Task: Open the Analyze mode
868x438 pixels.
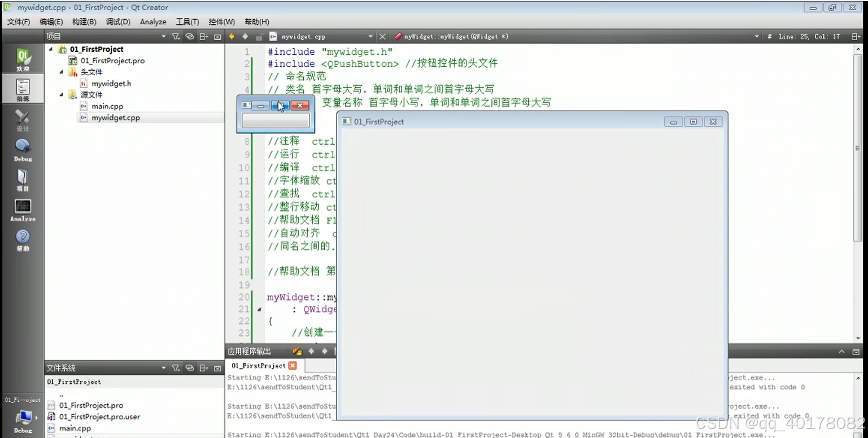Action: (x=23, y=210)
